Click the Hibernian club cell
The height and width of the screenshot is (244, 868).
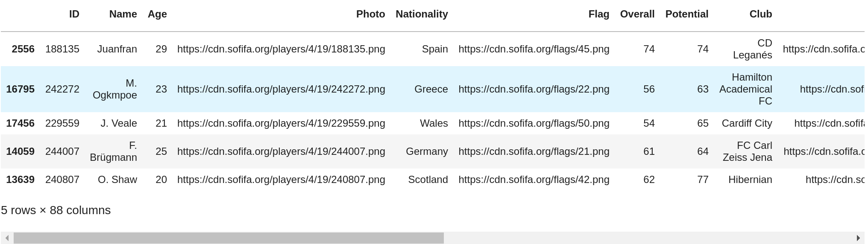750,180
